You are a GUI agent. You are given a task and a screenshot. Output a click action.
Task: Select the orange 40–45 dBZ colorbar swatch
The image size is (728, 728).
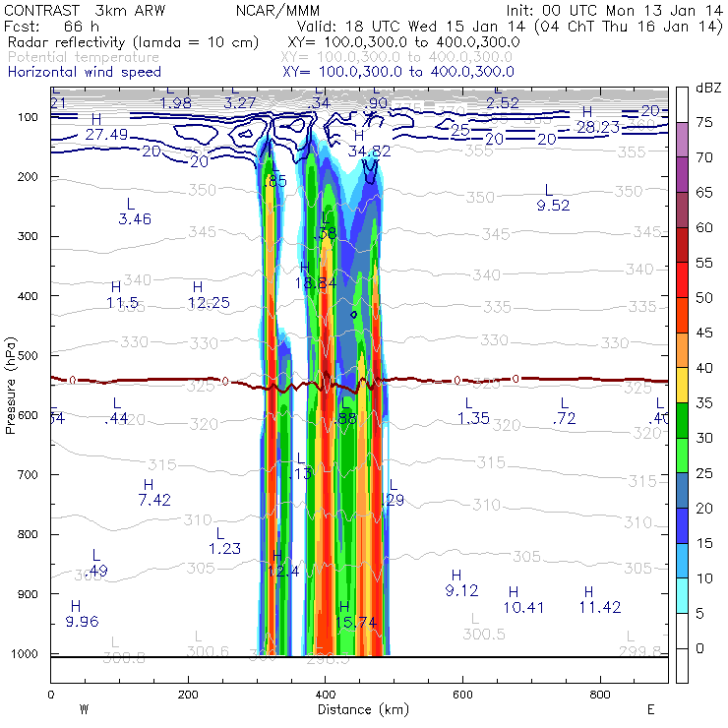tap(682, 350)
